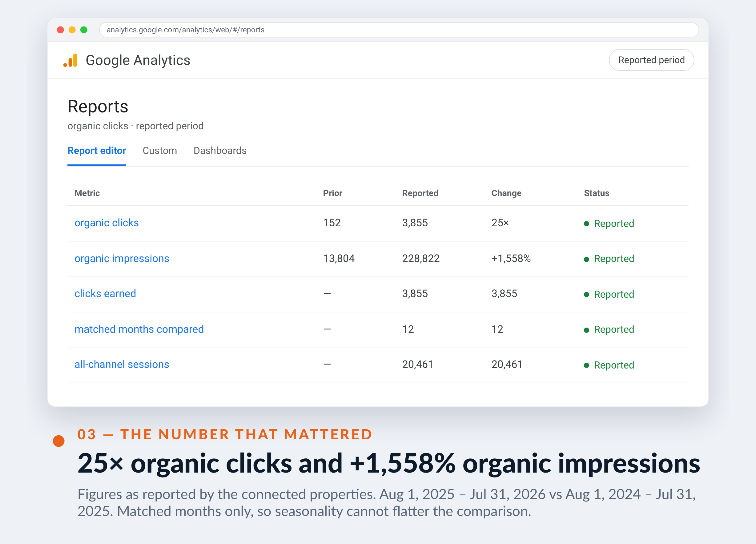Select reported value 3,855 in organic clicks row
Image resolution: width=756 pixels, height=544 pixels.
(415, 223)
